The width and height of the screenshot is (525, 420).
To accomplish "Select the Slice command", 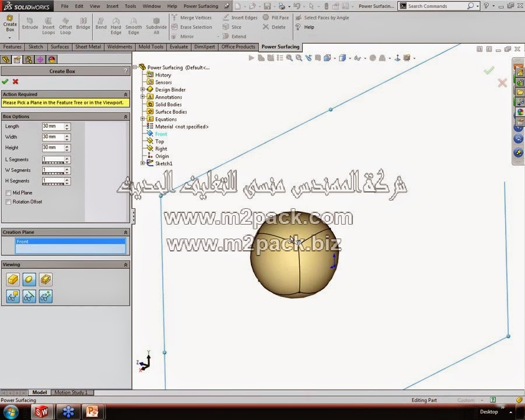I will [x=232, y=27].
